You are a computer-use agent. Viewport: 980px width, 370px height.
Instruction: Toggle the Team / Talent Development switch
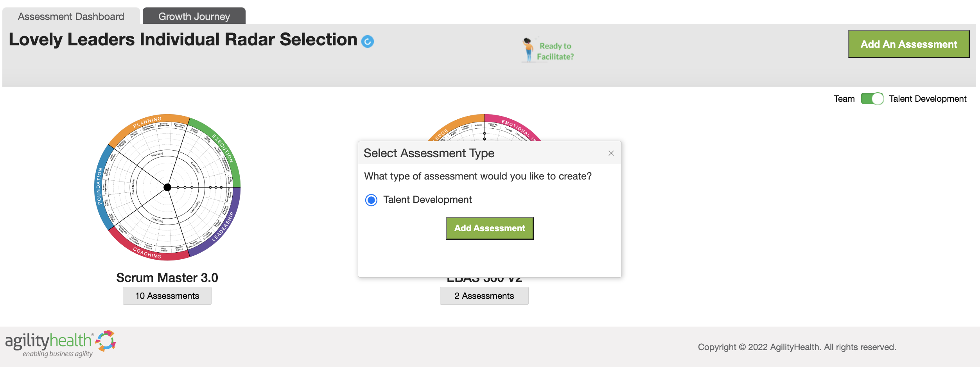[872, 99]
